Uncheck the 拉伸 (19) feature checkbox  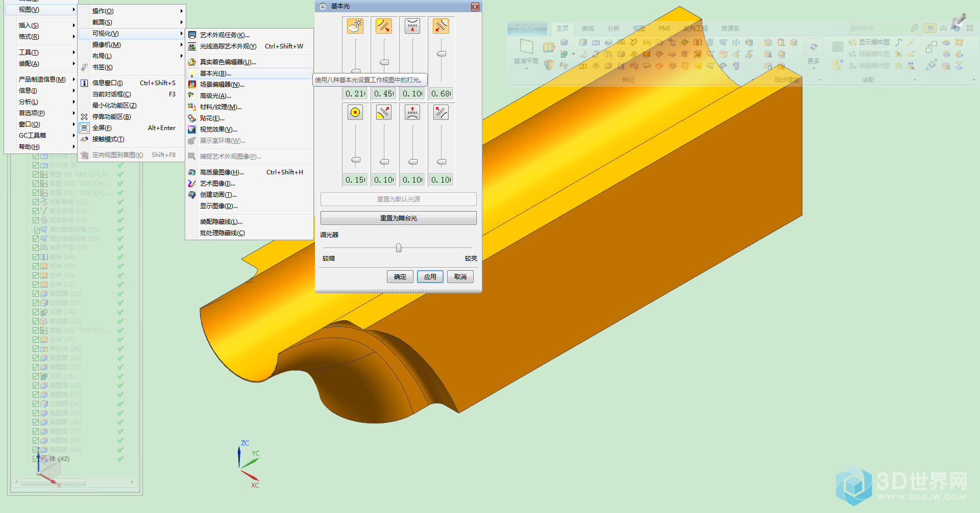click(36, 266)
